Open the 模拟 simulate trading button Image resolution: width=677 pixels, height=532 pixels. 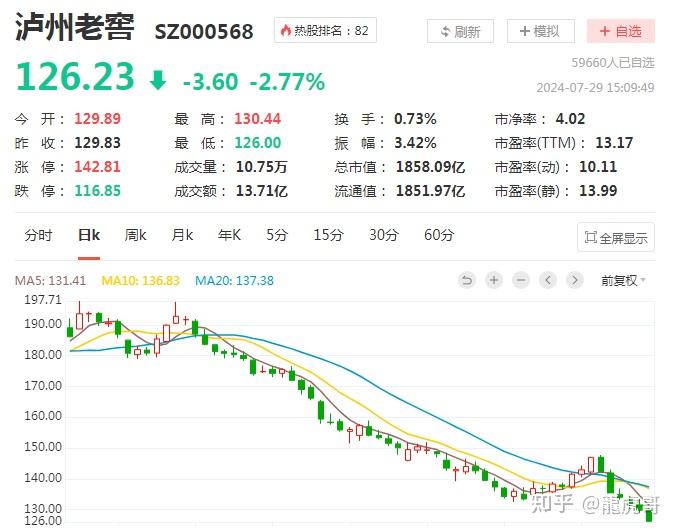pos(541,31)
